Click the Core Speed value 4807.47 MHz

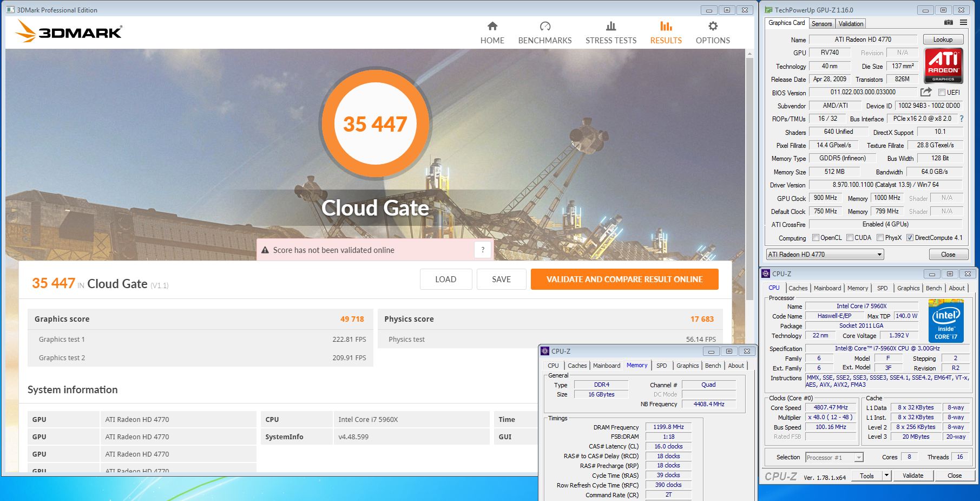pyautogui.click(x=830, y=407)
